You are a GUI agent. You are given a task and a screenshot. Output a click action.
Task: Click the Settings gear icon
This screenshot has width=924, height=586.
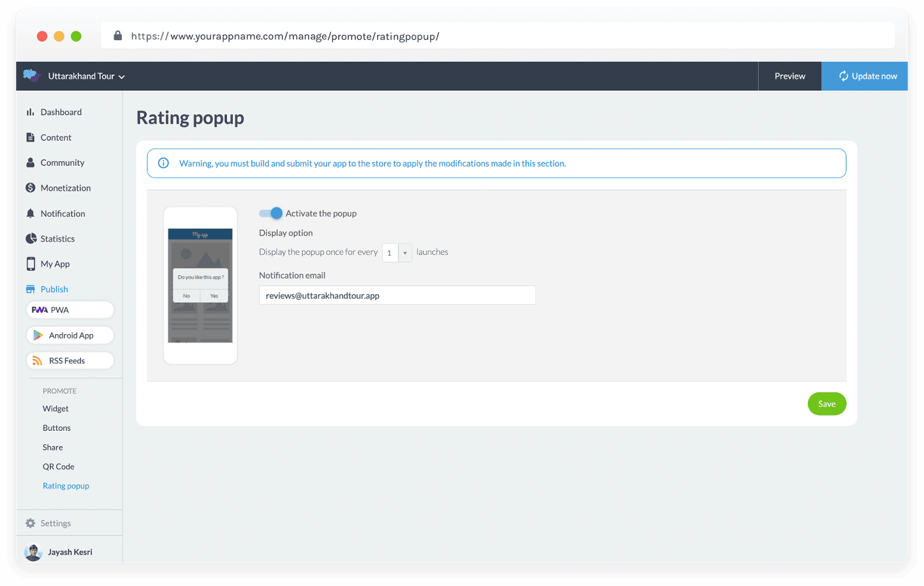point(31,523)
